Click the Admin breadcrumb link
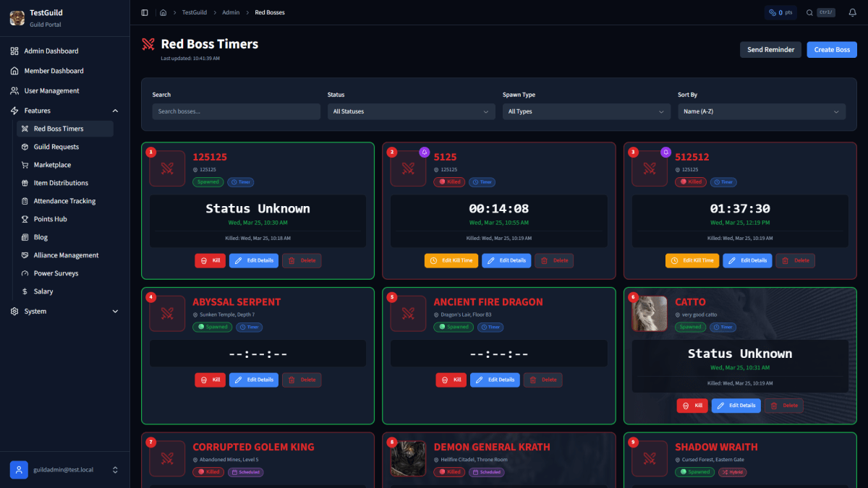The image size is (868, 488). click(231, 12)
